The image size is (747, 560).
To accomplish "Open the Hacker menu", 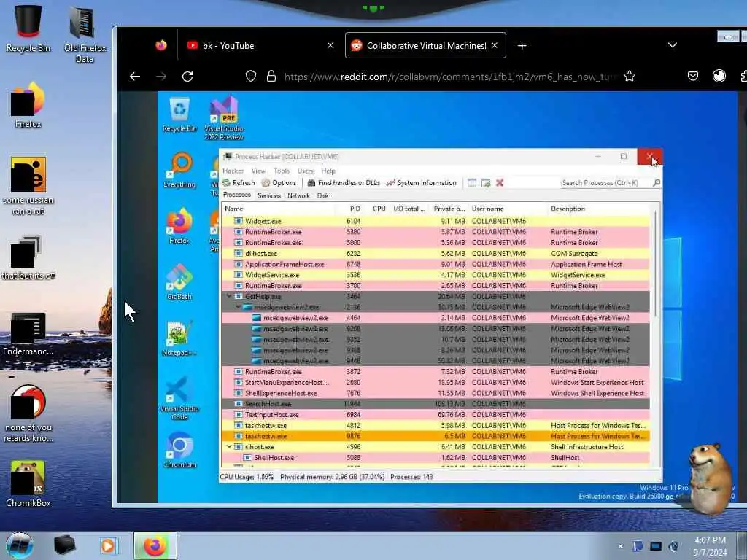I will (x=233, y=171).
